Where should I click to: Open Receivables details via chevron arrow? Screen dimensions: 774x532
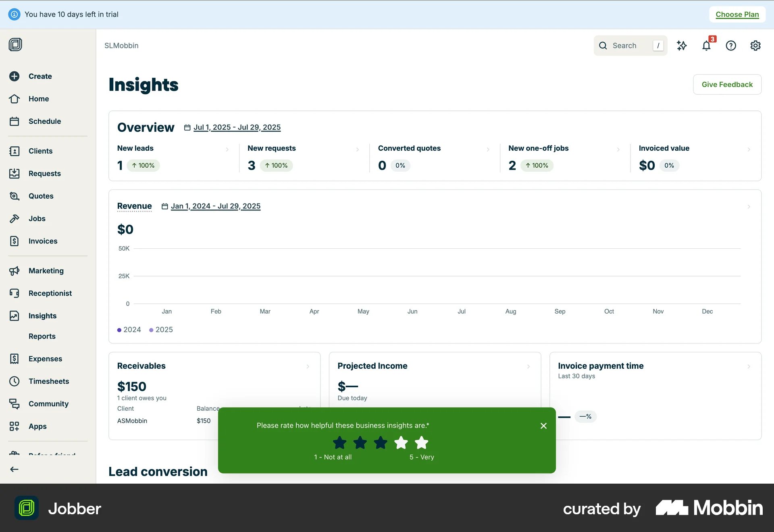pyautogui.click(x=308, y=366)
